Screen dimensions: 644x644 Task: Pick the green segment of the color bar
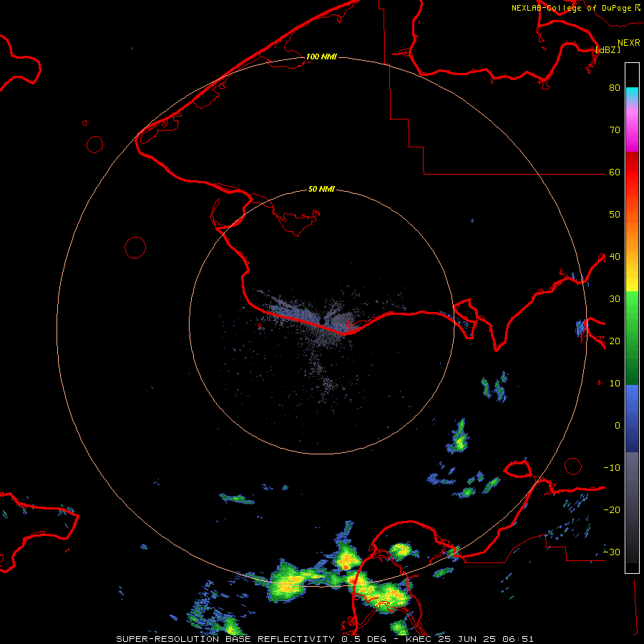[632, 338]
